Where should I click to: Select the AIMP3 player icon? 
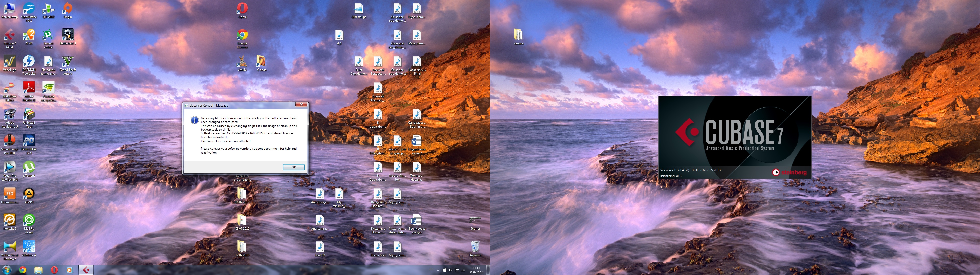[29, 194]
